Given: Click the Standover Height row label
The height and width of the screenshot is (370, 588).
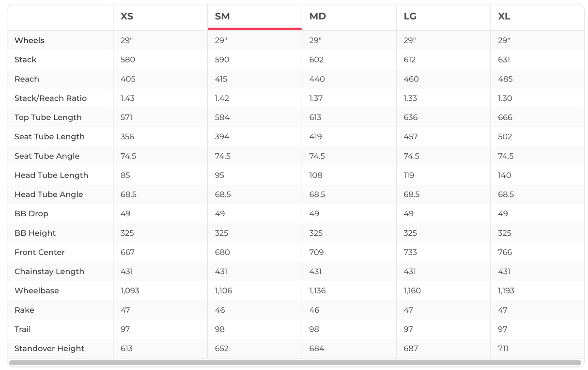Looking at the screenshot, I should (49, 349).
